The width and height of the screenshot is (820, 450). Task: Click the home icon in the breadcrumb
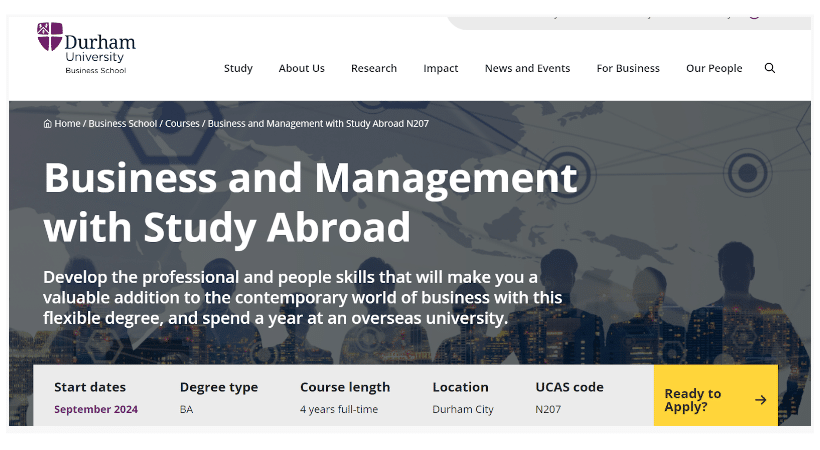pos(48,124)
